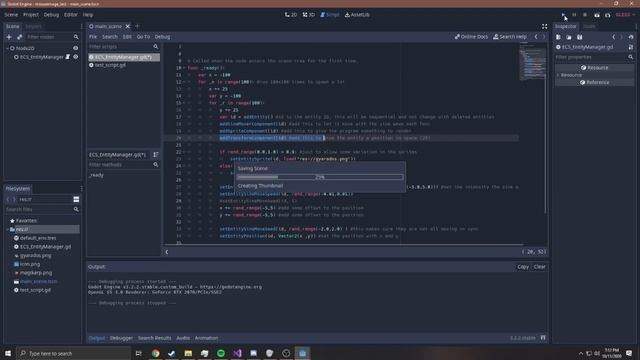Switch to the Script workspace
This screenshot has height=360, width=640.
click(329, 15)
